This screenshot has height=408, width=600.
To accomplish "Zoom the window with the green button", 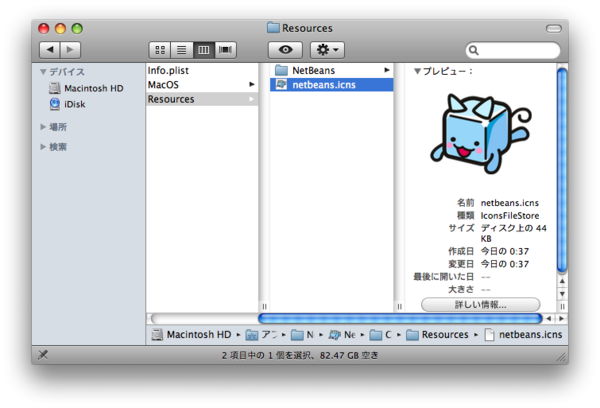I will click(x=77, y=28).
